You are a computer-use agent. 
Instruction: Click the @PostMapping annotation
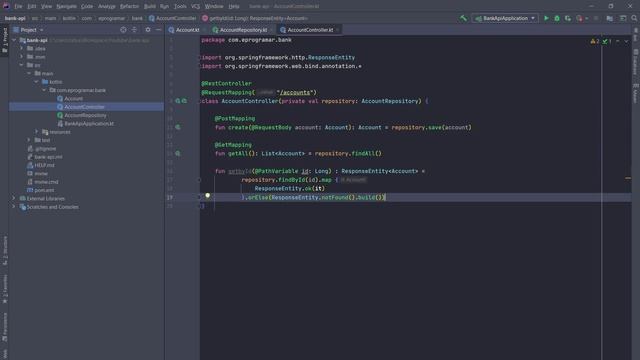(235, 118)
